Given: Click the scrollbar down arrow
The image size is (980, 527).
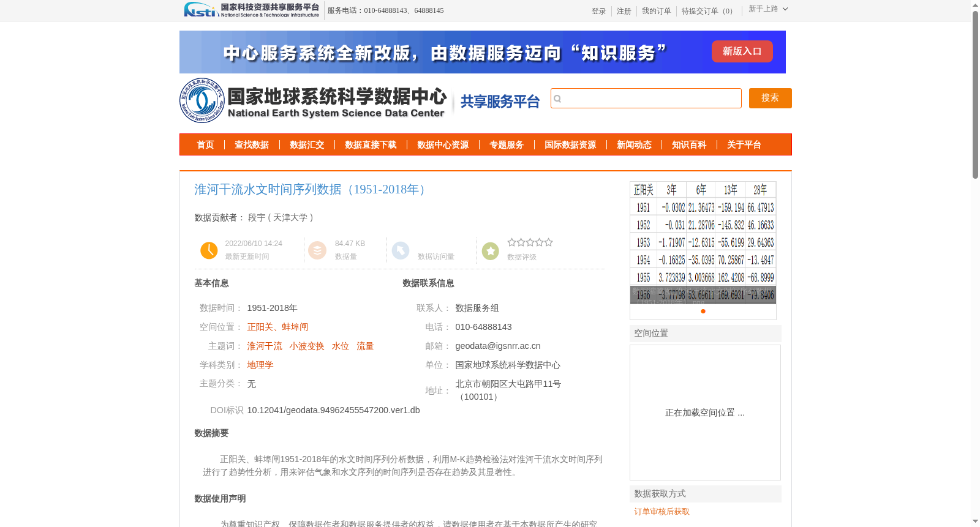Looking at the screenshot, I should coord(975,521).
